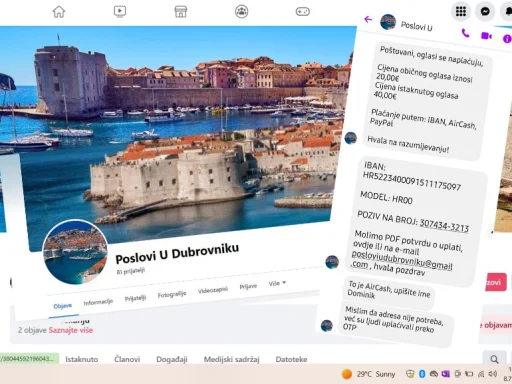Expand the Više dropdown on profile
Viewport: 512px width, 384px height.
point(277,283)
